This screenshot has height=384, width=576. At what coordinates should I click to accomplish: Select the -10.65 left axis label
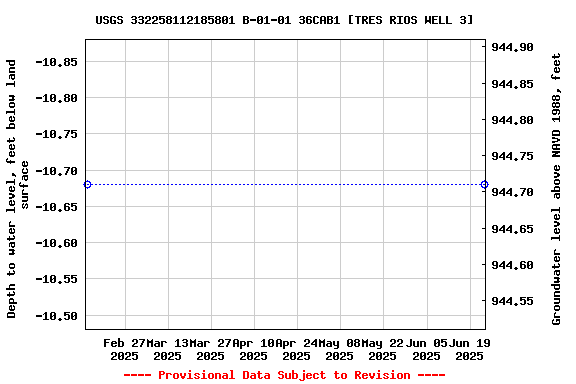pos(57,207)
